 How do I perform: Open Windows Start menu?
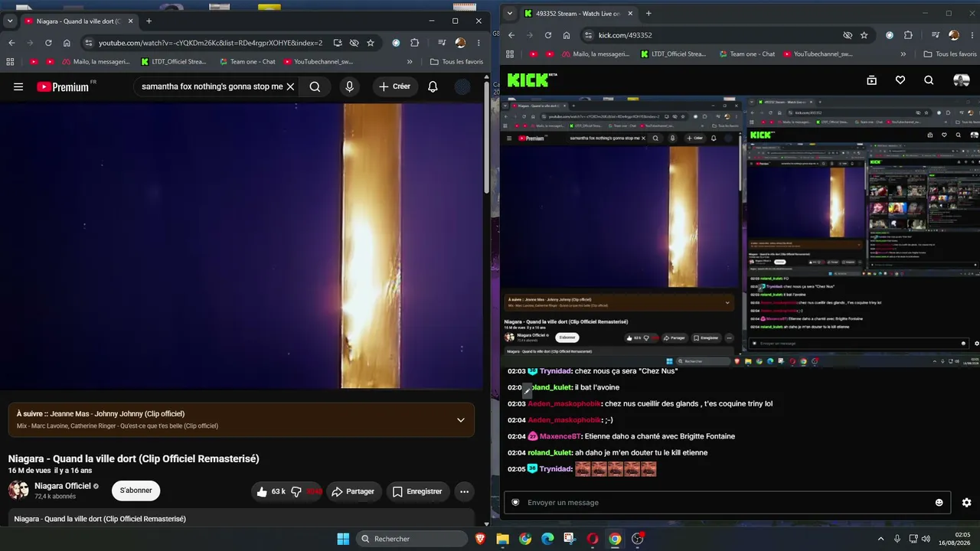(x=343, y=539)
